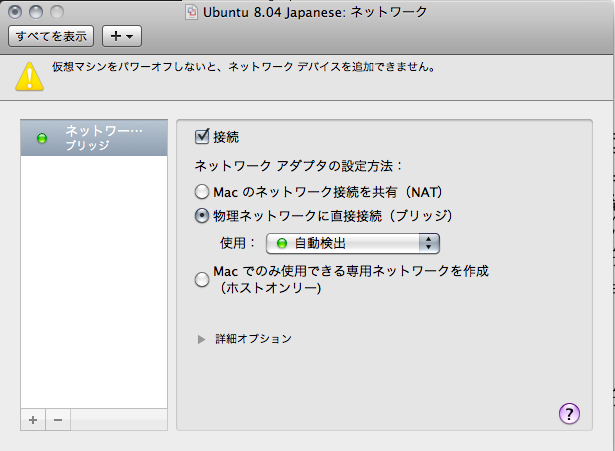Remove the adapter with the − button below the list
The width and height of the screenshot is (615, 451).
(58, 420)
